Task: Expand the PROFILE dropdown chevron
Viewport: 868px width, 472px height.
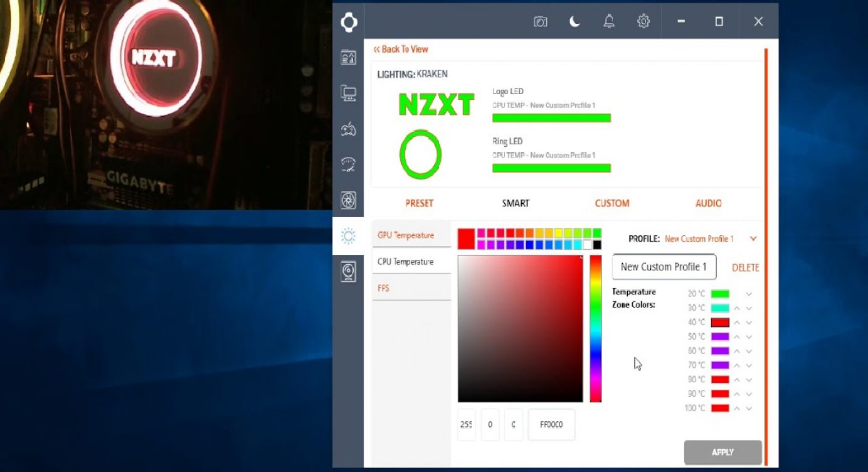Action: point(753,239)
